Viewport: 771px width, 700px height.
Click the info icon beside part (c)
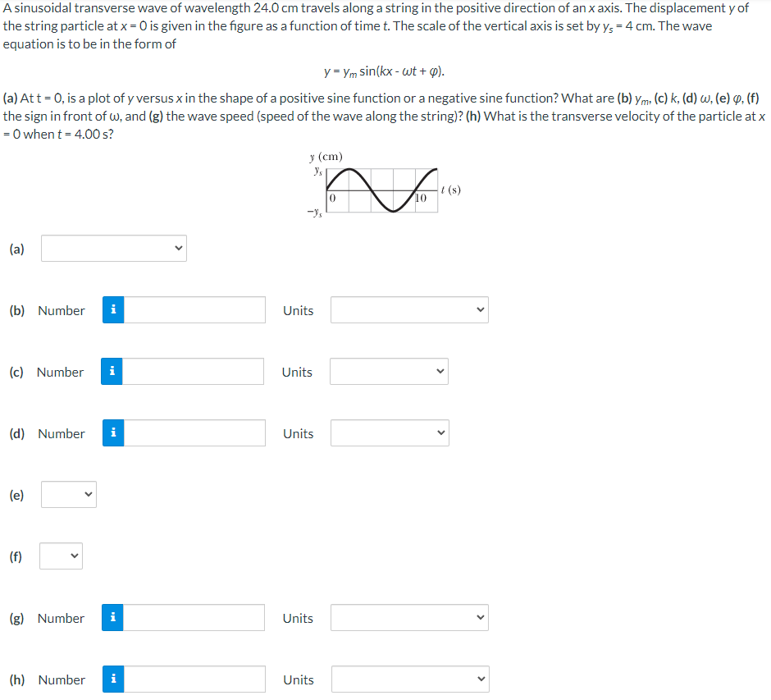click(112, 371)
